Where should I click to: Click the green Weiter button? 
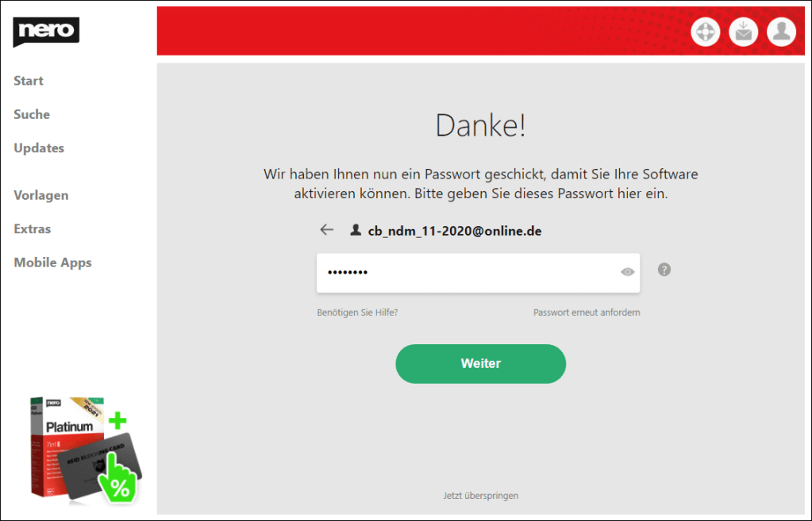(x=480, y=364)
